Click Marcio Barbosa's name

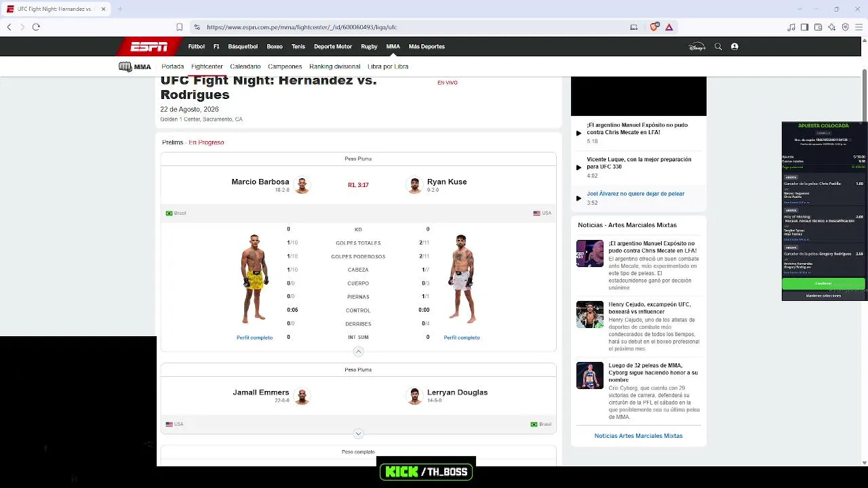260,182
